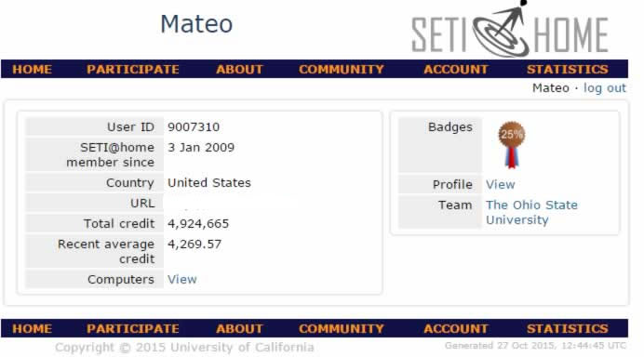
Task: Open ACCOUNT in the top navigation bar
Action: [456, 69]
